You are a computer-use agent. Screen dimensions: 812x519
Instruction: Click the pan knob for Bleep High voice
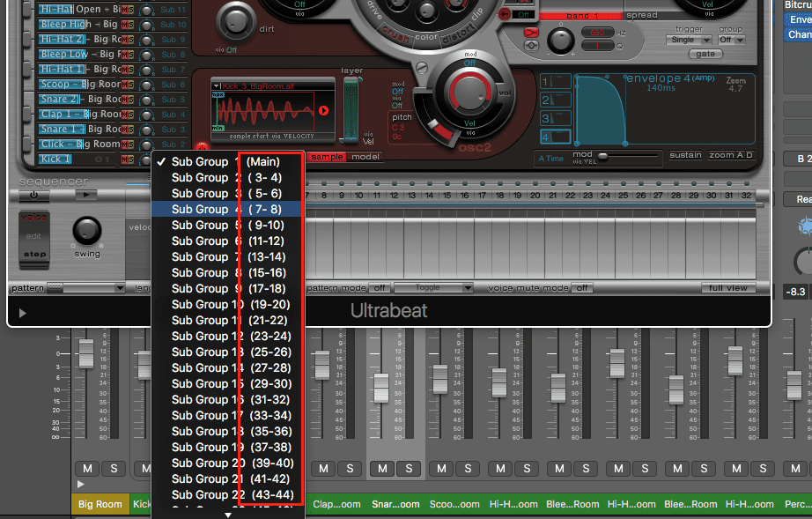click(x=147, y=25)
